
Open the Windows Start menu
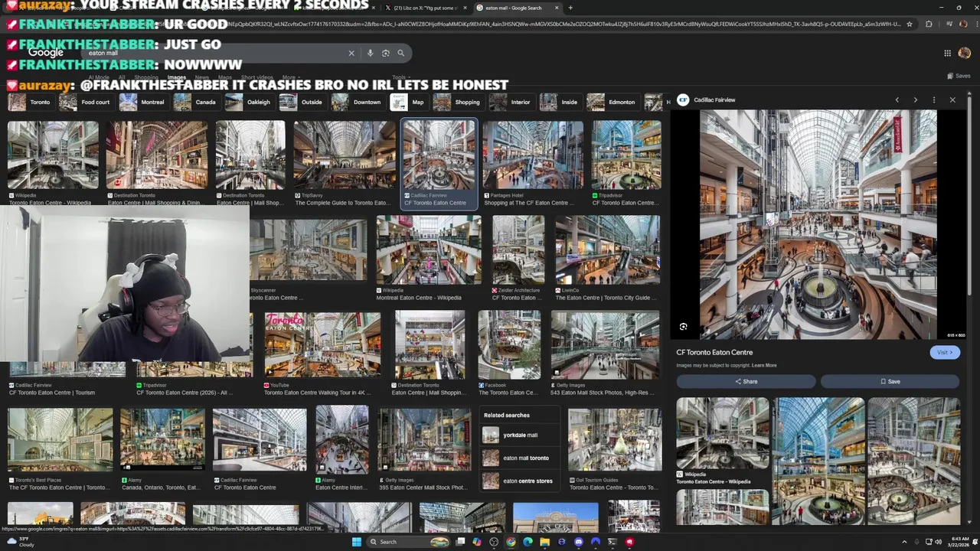[356, 542]
